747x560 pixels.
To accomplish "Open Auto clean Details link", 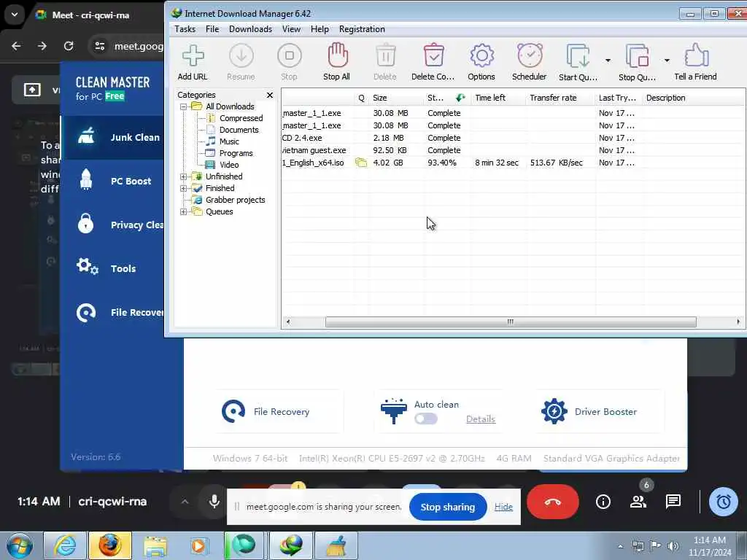I will [x=481, y=419].
